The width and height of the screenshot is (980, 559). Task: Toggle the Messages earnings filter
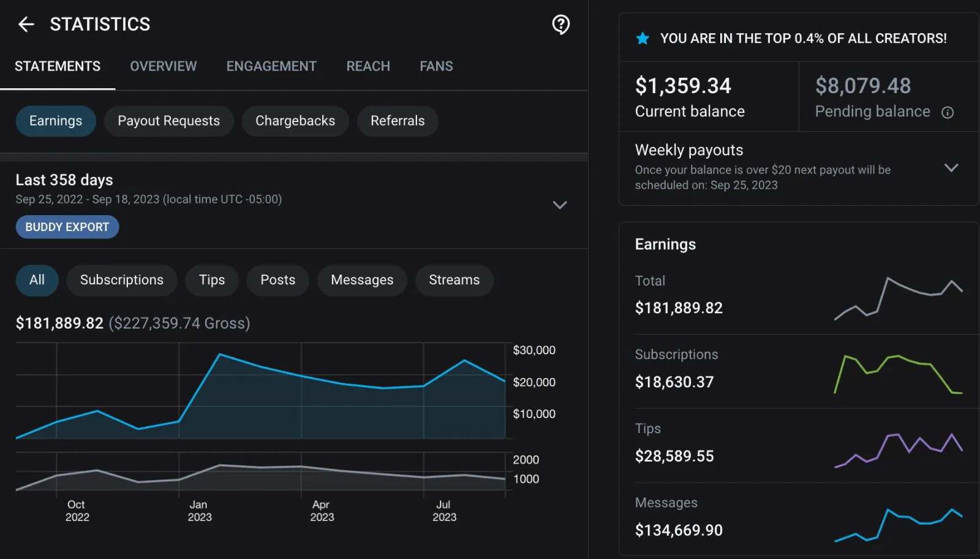click(x=362, y=280)
